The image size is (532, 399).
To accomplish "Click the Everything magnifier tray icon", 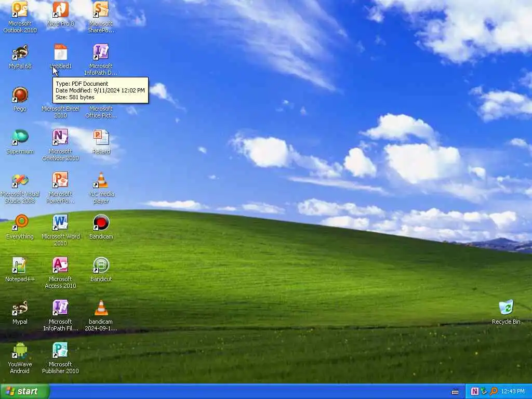I will 494,392.
